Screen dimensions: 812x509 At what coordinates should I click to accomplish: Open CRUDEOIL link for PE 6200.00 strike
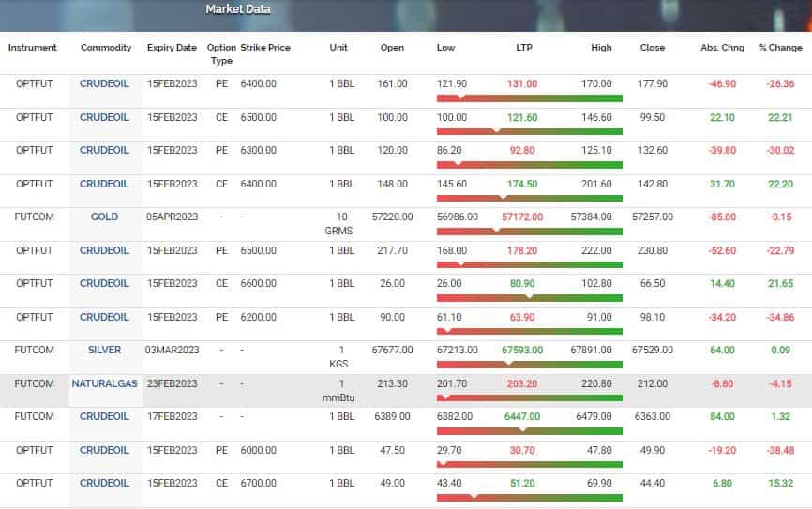[104, 317]
